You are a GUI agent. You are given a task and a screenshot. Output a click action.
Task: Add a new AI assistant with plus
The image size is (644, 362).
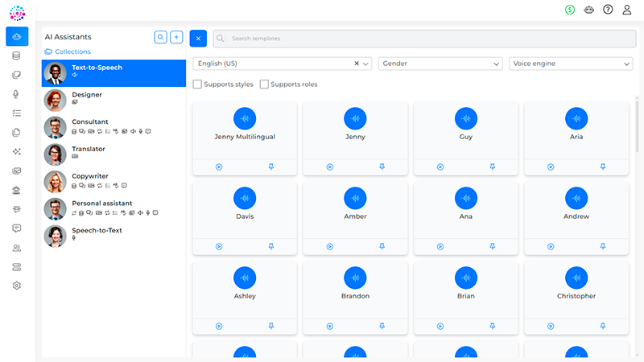(176, 37)
